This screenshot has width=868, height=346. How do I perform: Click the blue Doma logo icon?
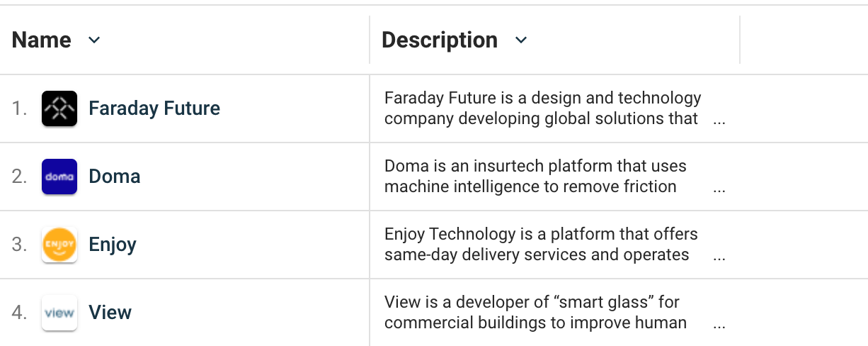59,177
